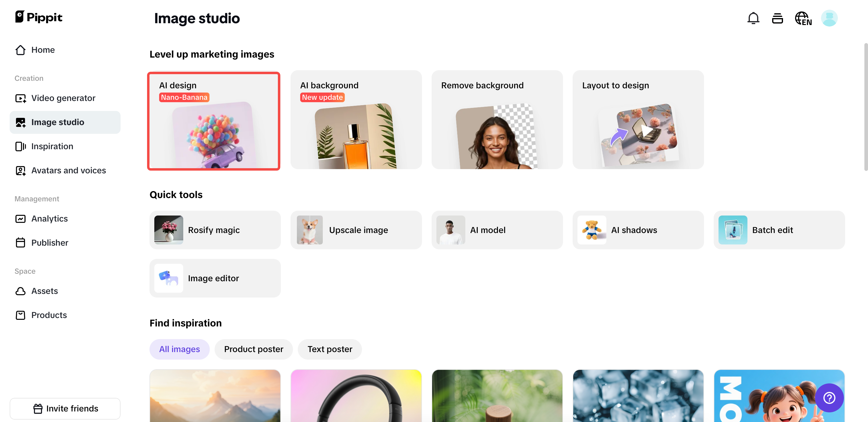
Task: Select the All images filter
Action: [179, 349]
